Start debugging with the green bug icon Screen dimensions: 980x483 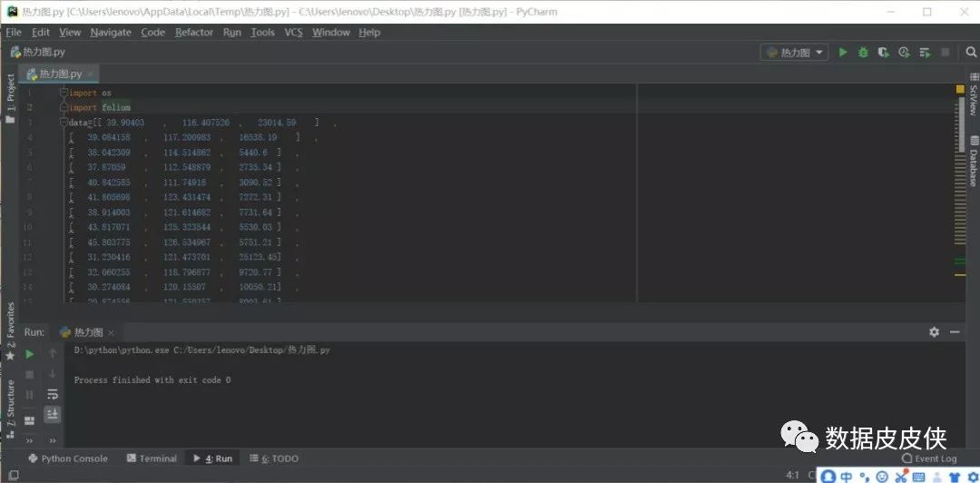tap(863, 53)
